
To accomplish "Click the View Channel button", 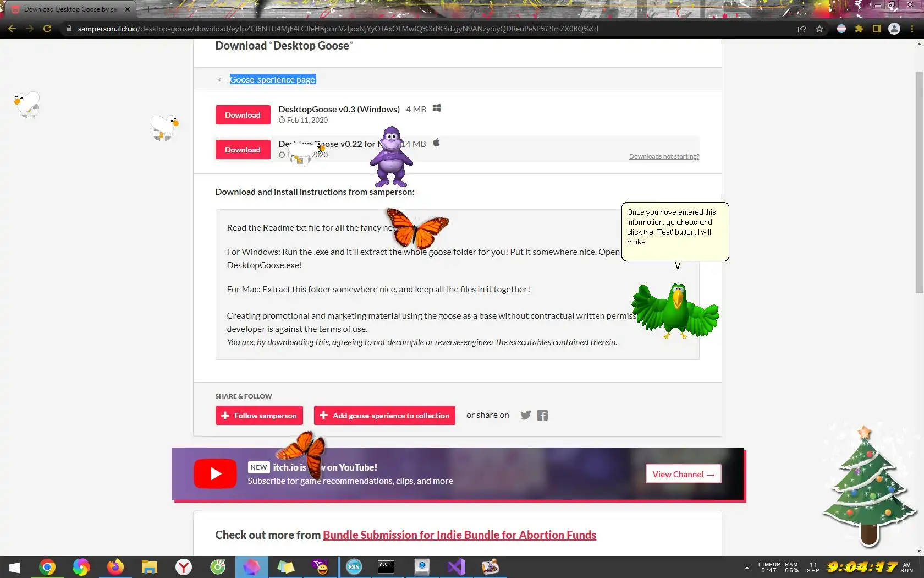I will coord(683,474).
